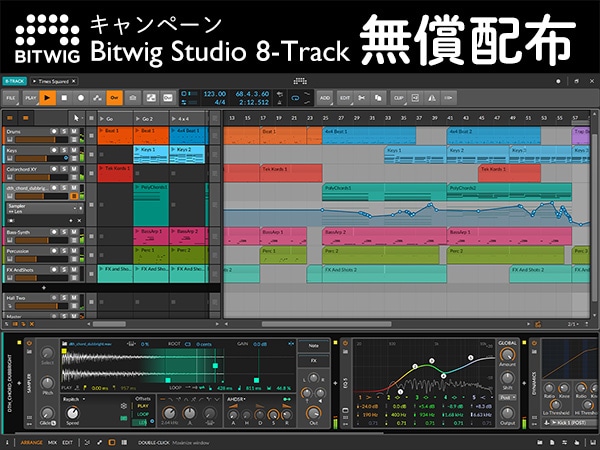Click the EQ band 3 node
Viewport: 600px width, 450px height.
432,360
